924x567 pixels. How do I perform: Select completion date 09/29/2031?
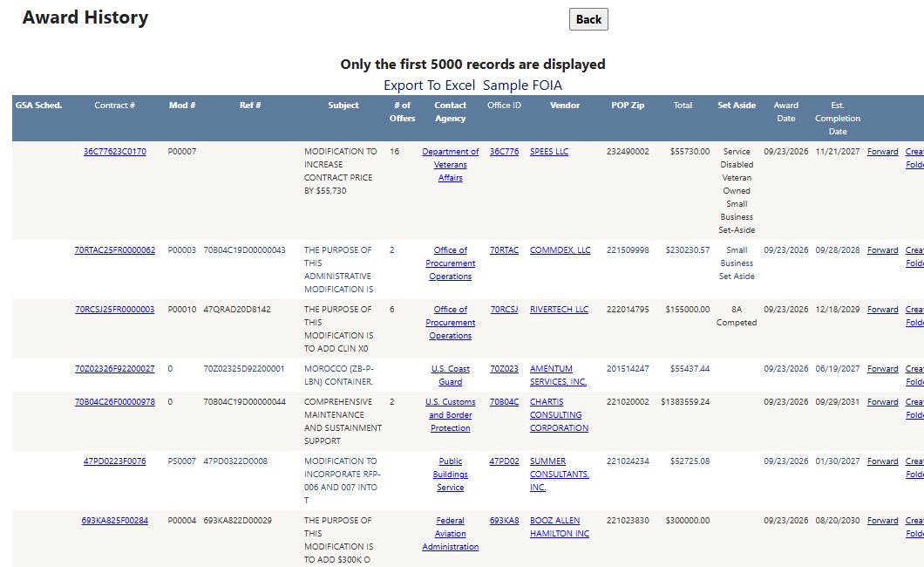click(x=838, y=402)
